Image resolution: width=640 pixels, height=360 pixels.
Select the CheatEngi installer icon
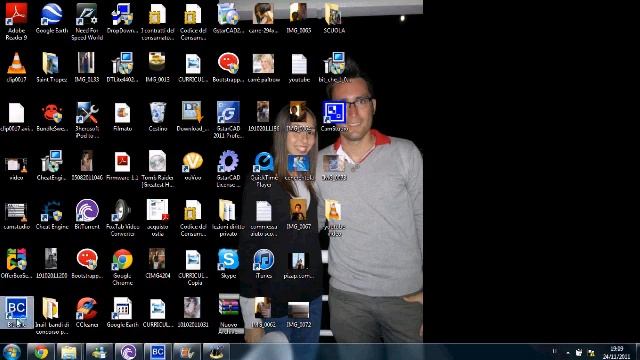click(51, 165)
